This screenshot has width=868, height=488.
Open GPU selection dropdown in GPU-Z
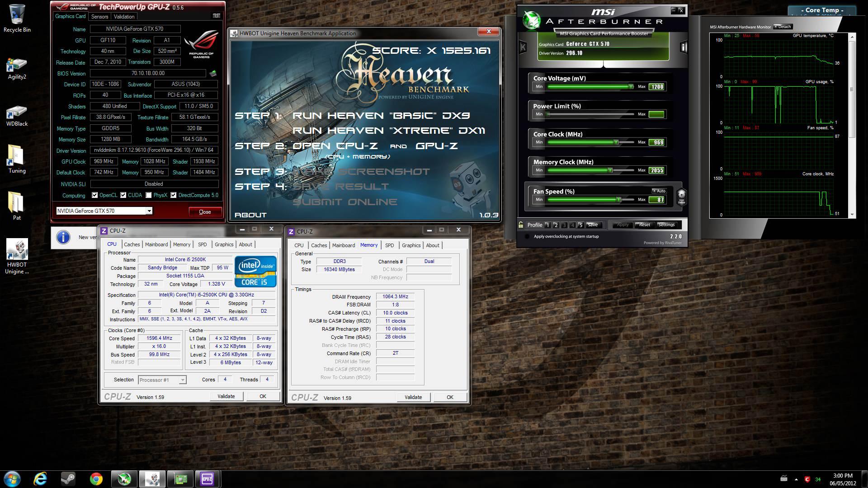149,211
